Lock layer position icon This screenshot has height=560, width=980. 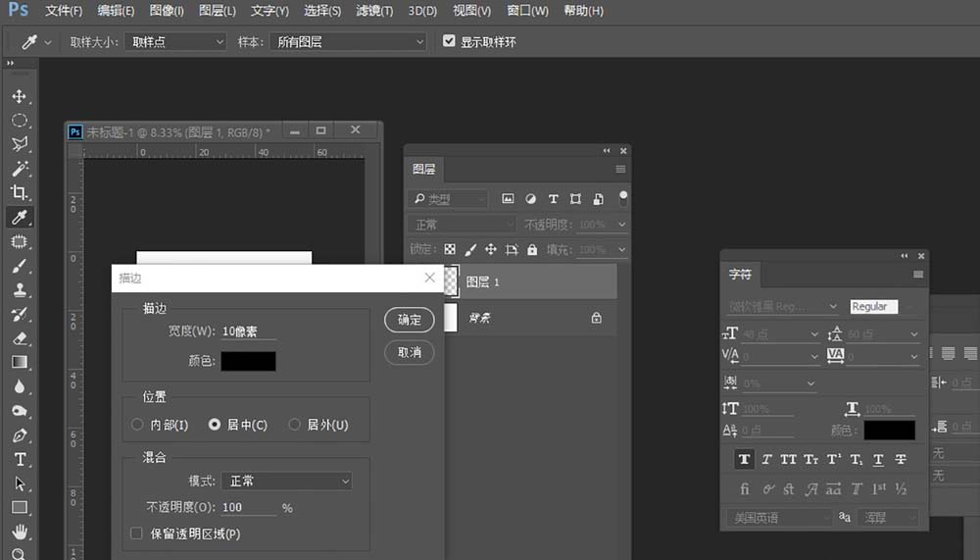point(491,250)
